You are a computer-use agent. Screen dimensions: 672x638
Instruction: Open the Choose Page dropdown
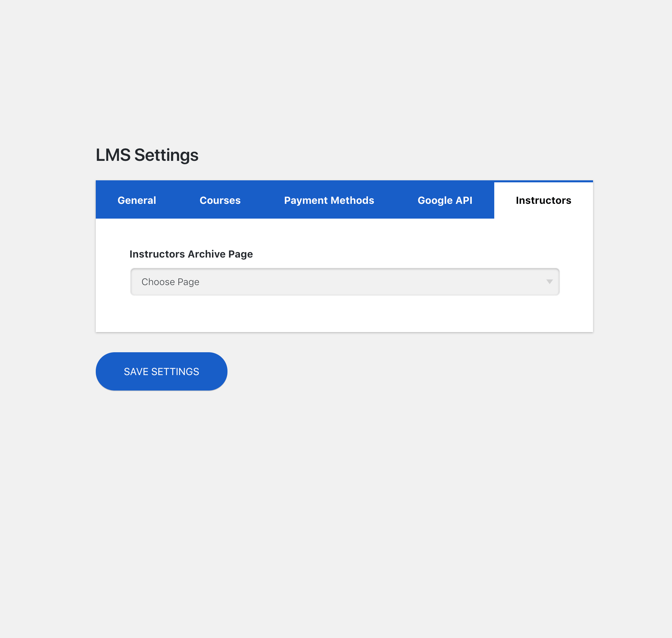point(344,282)
